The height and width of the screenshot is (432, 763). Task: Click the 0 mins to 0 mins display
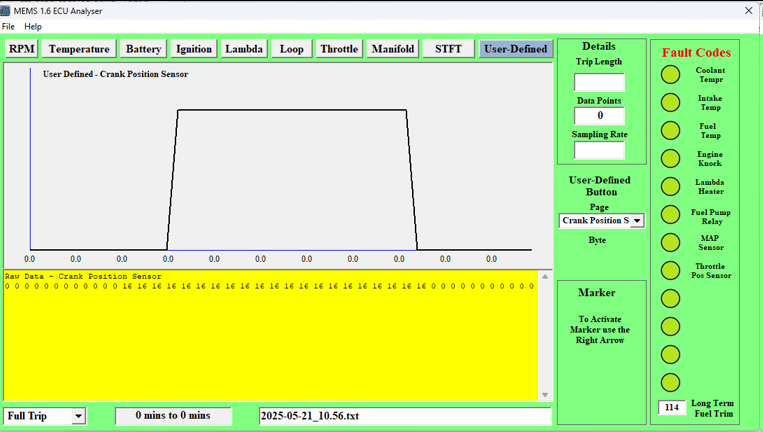coord(173,415)
